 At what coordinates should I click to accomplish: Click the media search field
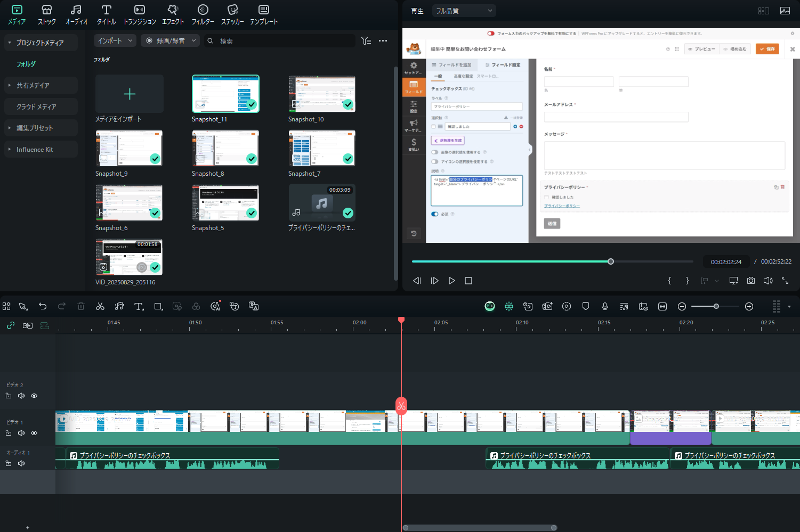click(280, 41)
